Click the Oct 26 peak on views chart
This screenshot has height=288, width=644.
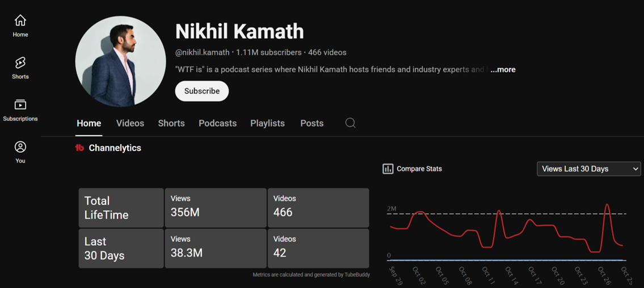click(607, 204)
